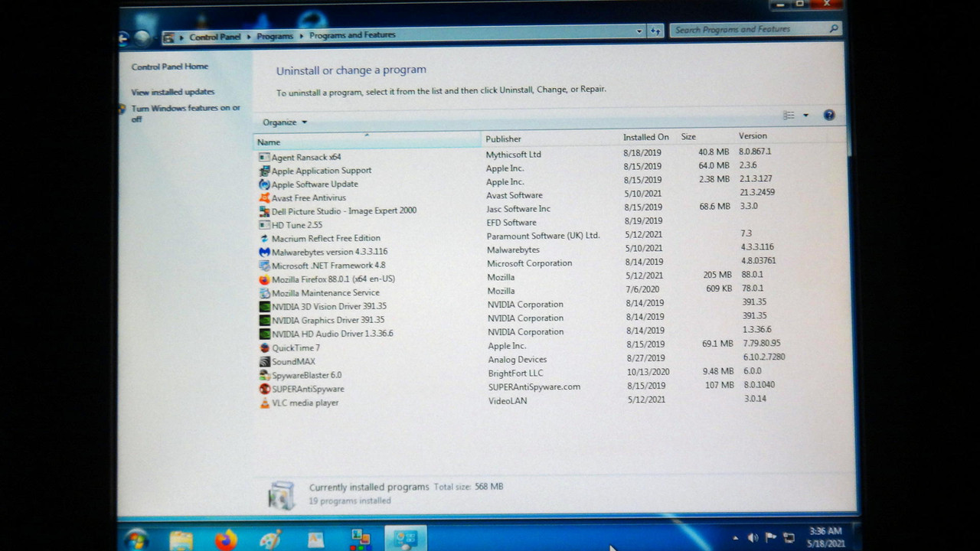Open Control Panel Home link
Viewport: 980px width, 551px height.
coord(169,67)
